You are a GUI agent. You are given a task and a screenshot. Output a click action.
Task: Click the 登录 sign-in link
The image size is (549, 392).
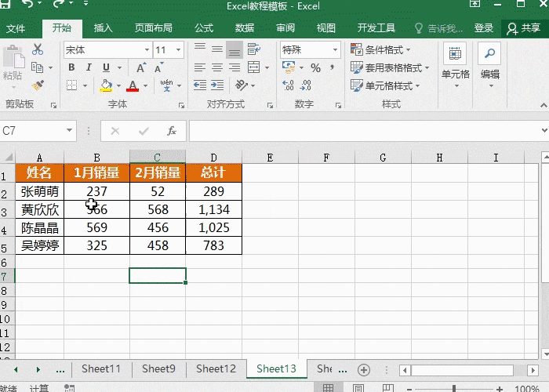484,28
